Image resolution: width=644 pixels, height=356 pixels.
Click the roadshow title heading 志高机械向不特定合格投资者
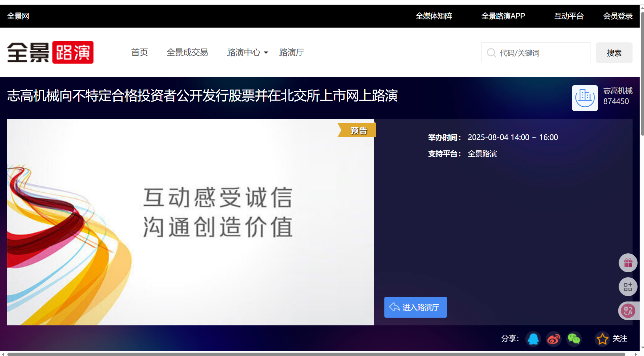[202, 96]
